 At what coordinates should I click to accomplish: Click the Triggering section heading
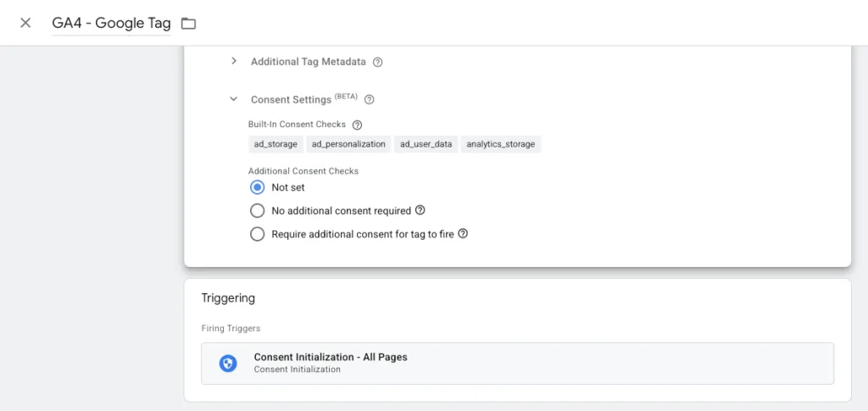(x=228, y=298)
